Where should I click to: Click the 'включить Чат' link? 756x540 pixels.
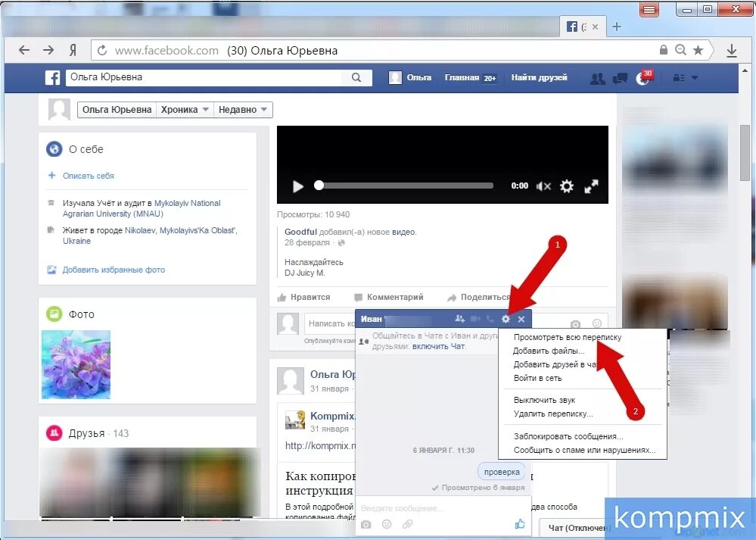(438, 346)
